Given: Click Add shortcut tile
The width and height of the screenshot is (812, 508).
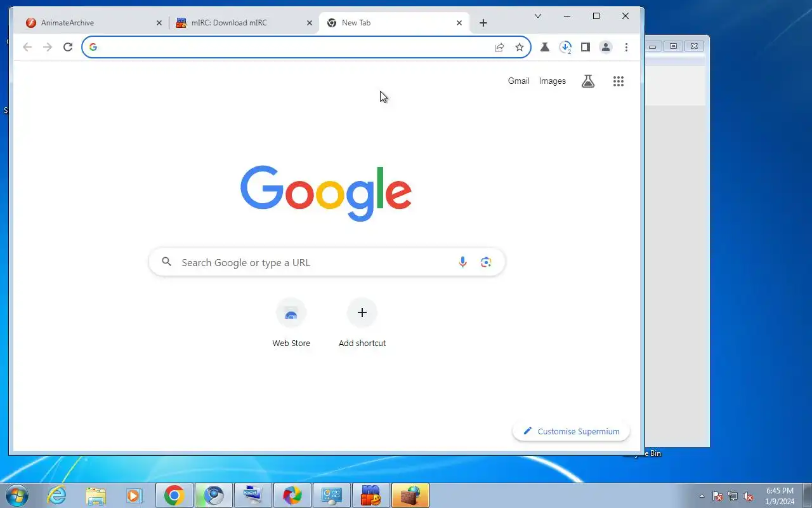Looking at the screenshot, I should tap(362, 323).
